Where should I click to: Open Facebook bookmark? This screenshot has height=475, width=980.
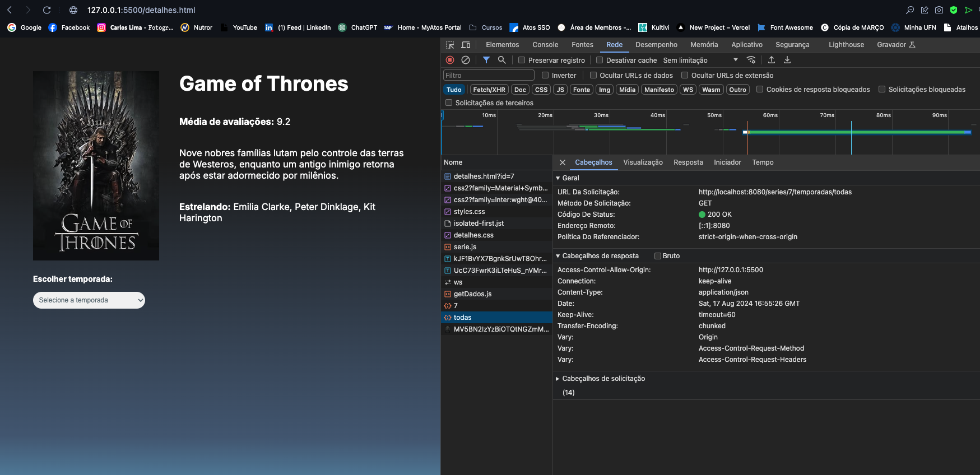(x=69, y=27)
